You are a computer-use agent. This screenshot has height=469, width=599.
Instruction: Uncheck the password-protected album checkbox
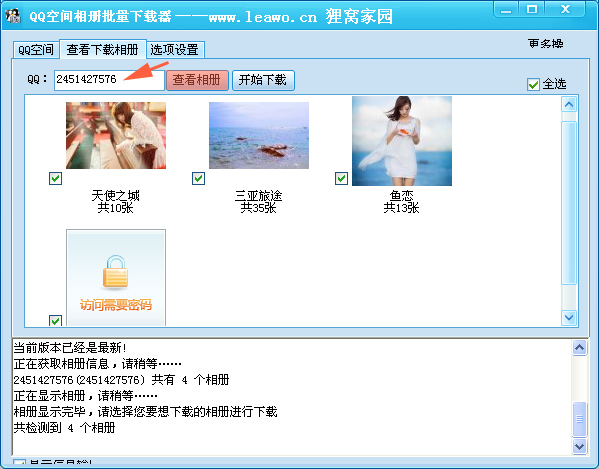55,320
